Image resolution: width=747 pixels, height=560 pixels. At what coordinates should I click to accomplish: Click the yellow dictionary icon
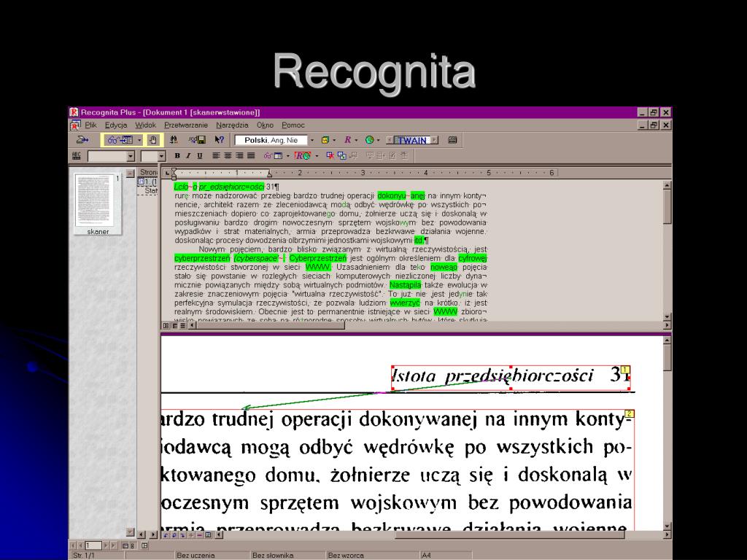pos(325,140)
